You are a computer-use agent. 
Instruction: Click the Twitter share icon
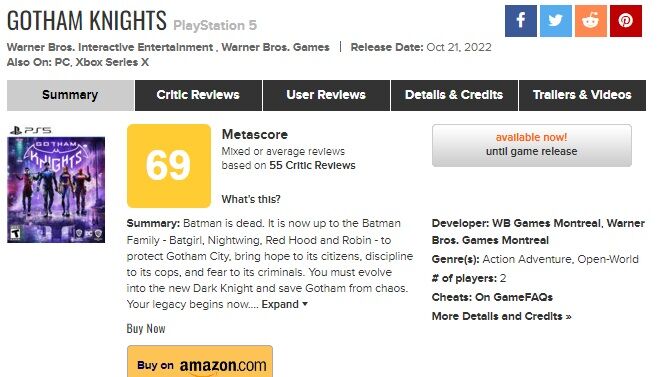(556, 21)
